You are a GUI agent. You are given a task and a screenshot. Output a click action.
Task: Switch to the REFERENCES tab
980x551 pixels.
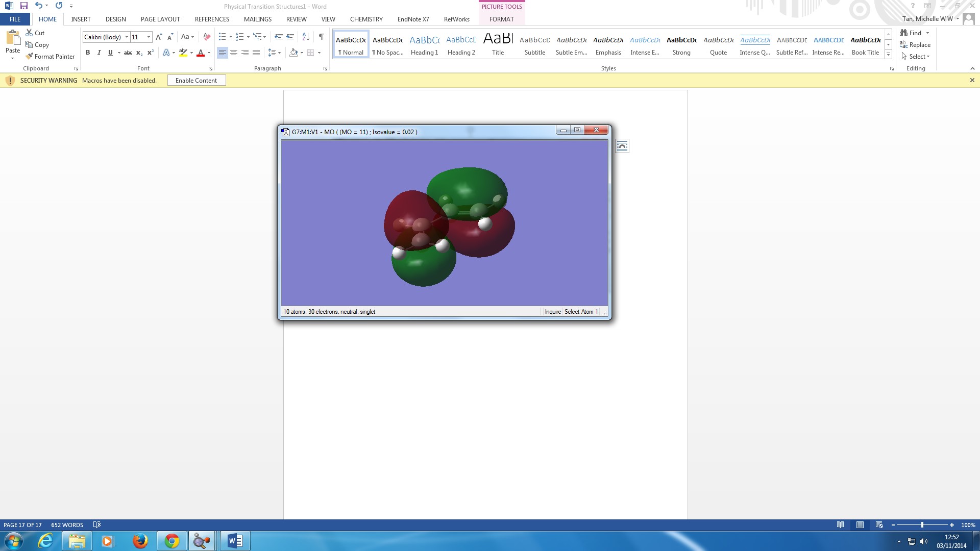212,19
